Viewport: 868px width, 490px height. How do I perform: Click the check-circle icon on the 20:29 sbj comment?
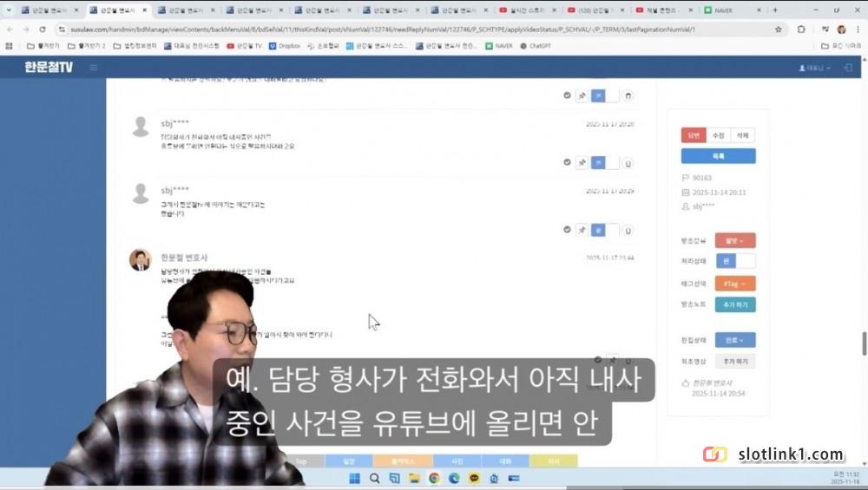pyautogui.click(x=567, y=230)
